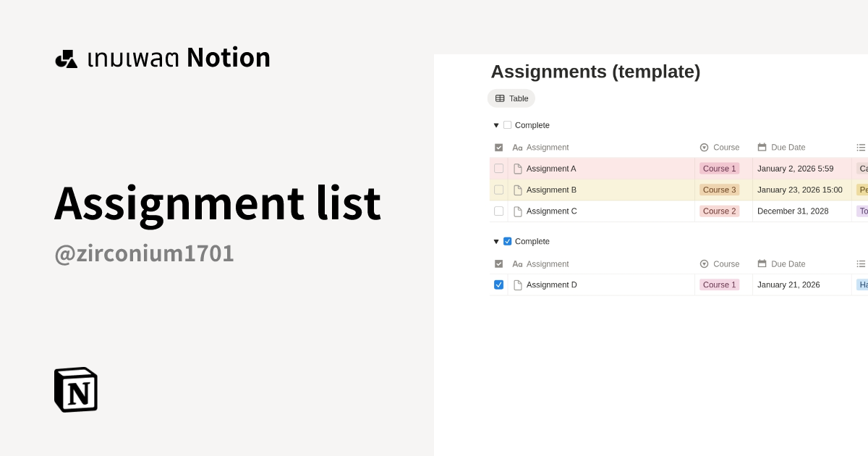Open Course column header in second group
The width and height of the screenshot is (868, 456).
click(720, 264)
